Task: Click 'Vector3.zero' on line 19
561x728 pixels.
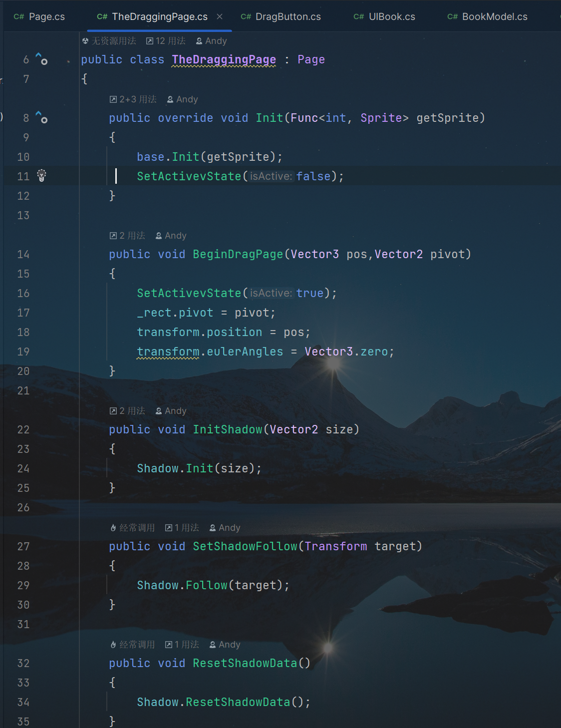Action: tap(346, 352)
